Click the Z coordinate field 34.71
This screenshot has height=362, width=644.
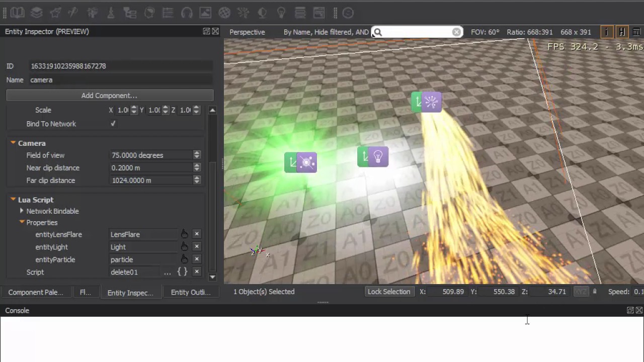[x=549, y=292]
